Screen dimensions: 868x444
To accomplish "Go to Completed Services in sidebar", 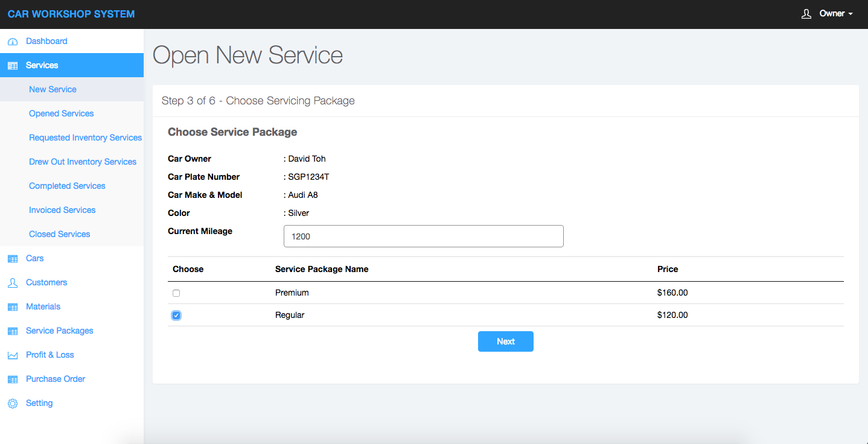I will [67, 186].
